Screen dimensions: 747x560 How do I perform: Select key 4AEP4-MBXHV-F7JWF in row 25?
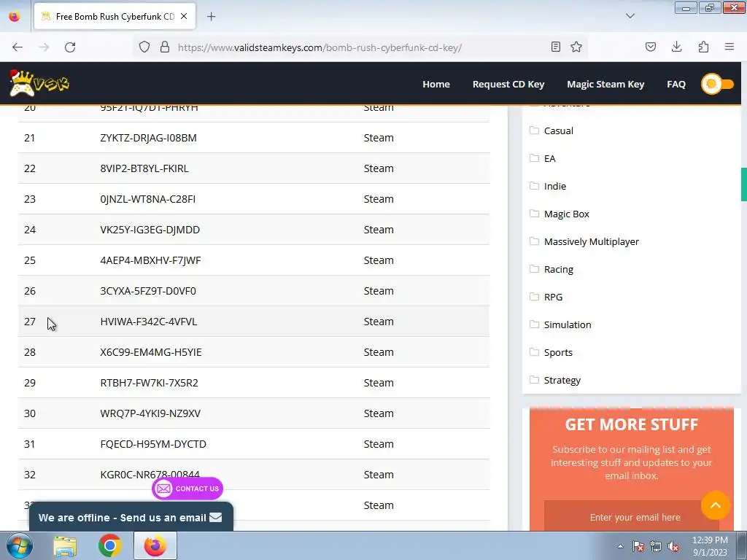pyautogui.click(x=150, y=260)
